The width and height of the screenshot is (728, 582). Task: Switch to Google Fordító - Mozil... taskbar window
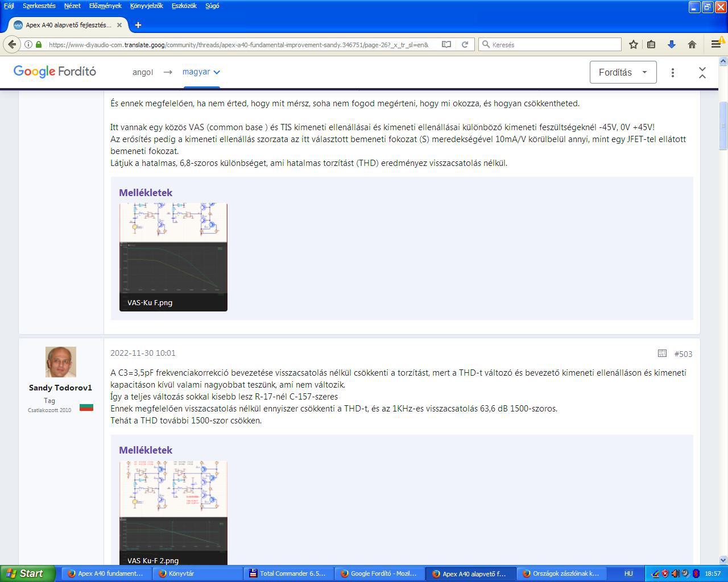tap(379, 573)
